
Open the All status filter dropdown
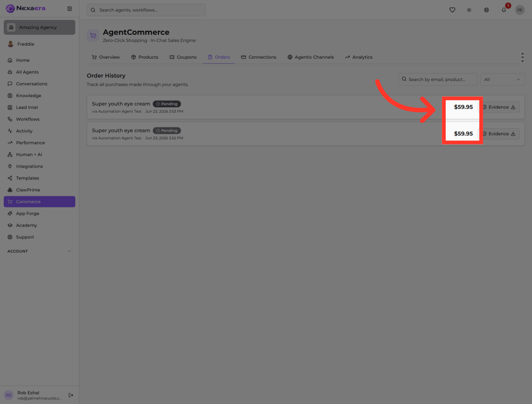point(502,79)
